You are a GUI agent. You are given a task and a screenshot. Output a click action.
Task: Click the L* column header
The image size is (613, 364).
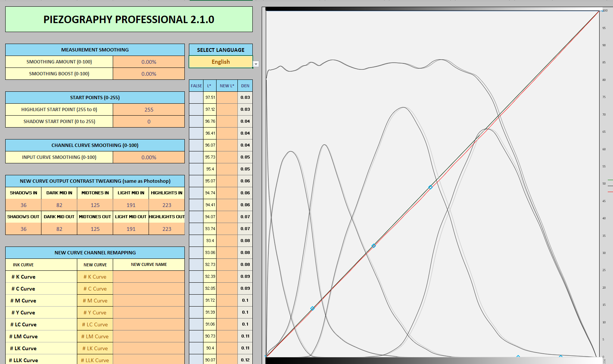click(209, 86)
